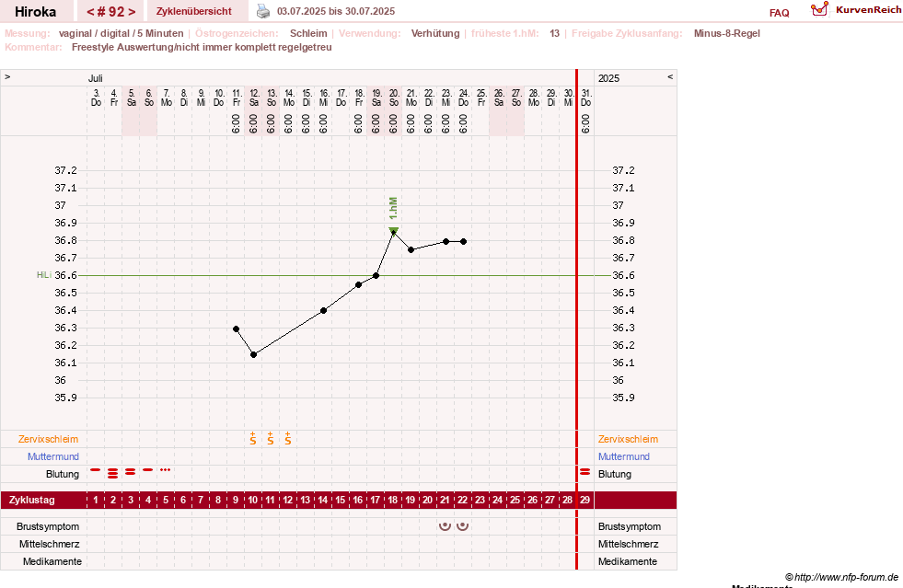
Task: Click the date header '3. Do'
Action: click(96, 98)
